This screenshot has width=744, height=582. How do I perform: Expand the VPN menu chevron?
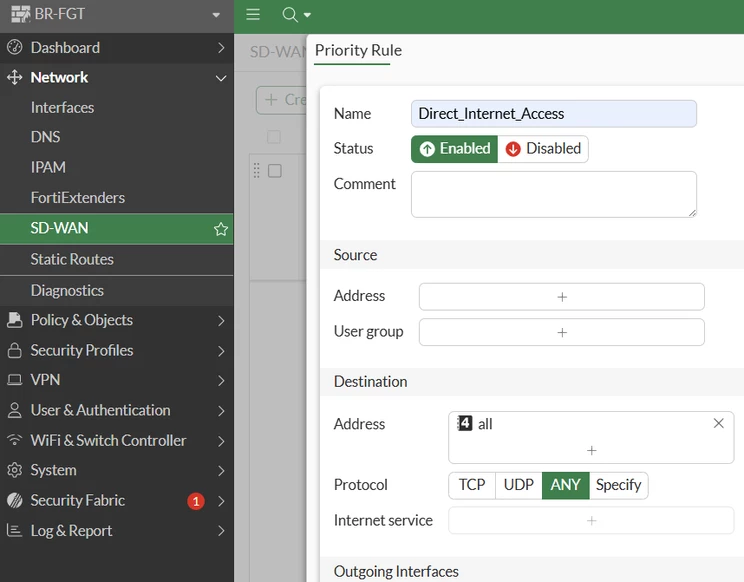(x=221, y=380)
